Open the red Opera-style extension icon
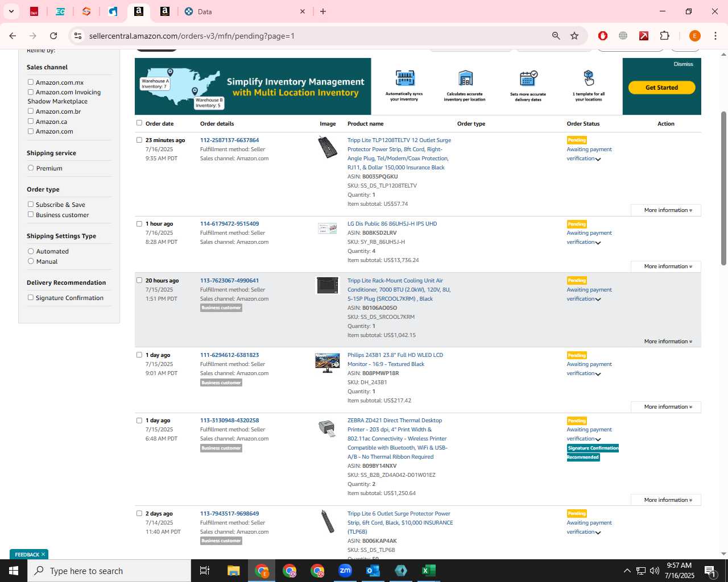Image resolution: width=728 pixels, height=582 pixels. tap(603, 36)
